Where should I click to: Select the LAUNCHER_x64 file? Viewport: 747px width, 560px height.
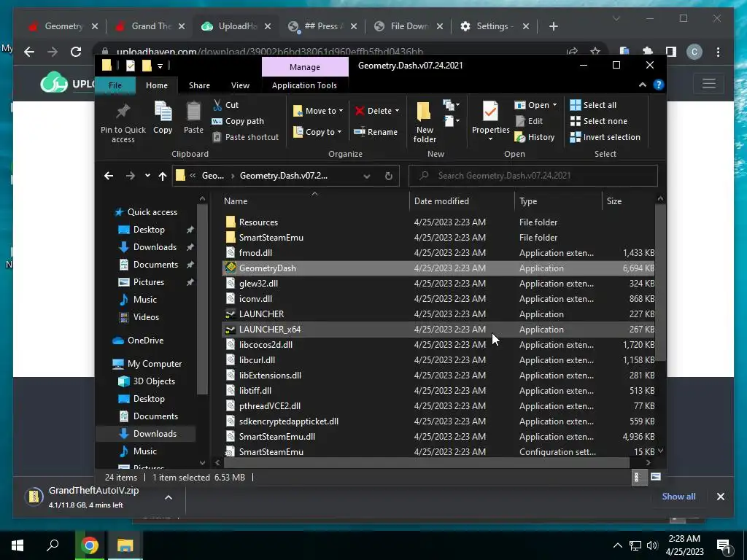pos(438,330)
